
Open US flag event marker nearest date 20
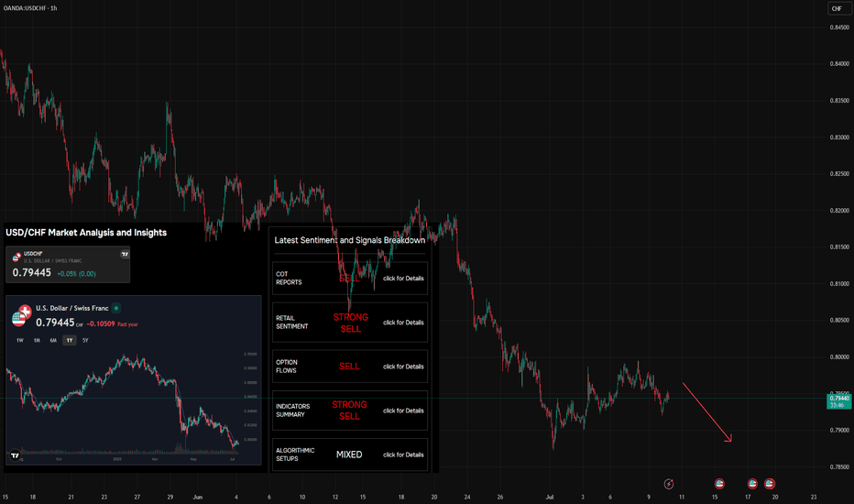point(770,484)
